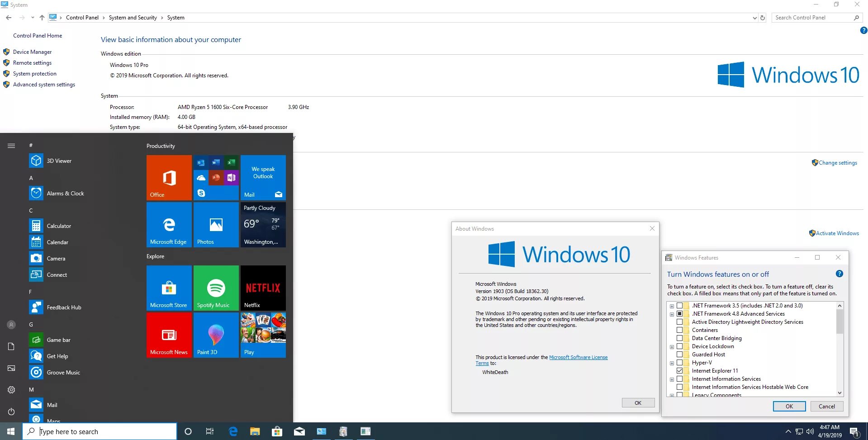This screenshot has height=440, width=868.
Task: Check .NET Framework 3.5 feature box
Action: [679, 306]
